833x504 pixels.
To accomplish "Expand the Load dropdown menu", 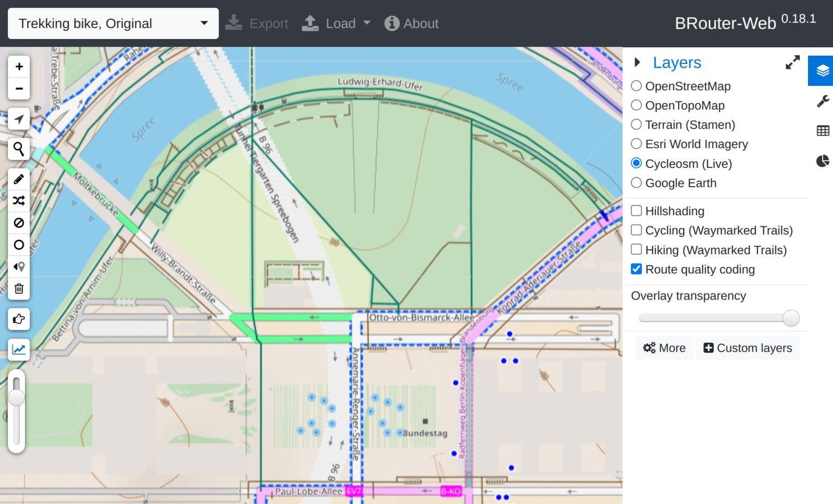I will click(x=336, y=23).
